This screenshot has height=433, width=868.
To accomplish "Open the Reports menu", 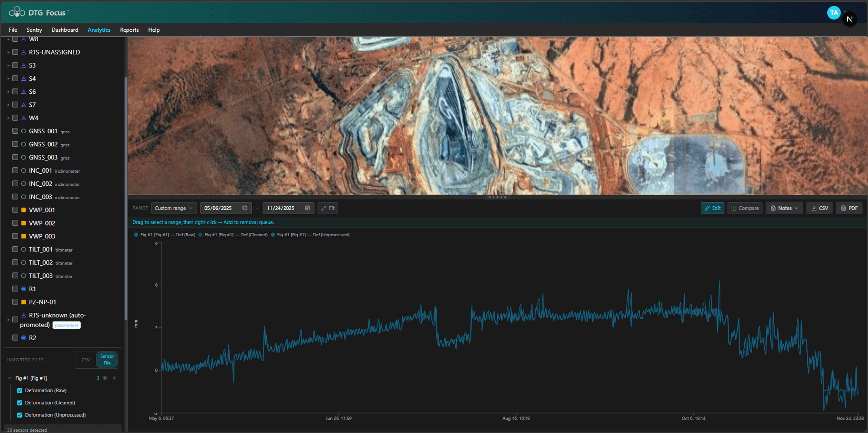I will [129, 30].
